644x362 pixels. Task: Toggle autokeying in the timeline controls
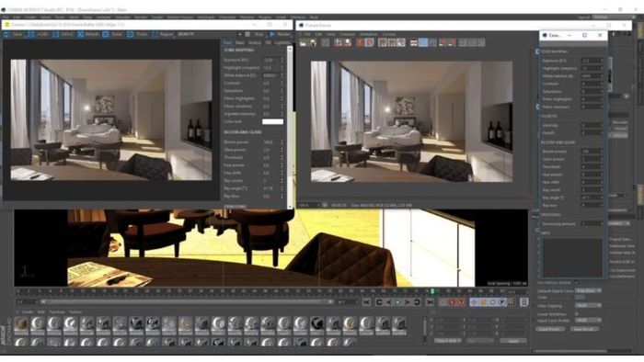click(452, 302)
